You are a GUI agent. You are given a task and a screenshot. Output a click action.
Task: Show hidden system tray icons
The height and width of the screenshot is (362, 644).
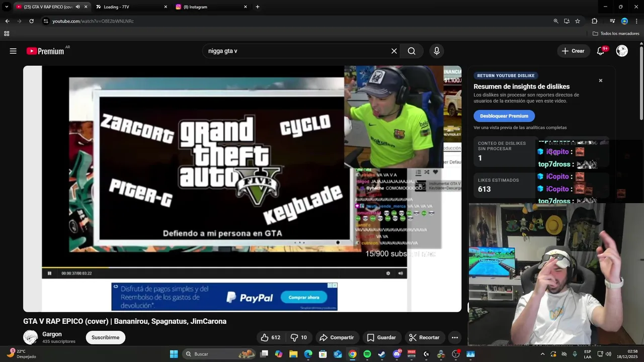click(x=542, y=354)
